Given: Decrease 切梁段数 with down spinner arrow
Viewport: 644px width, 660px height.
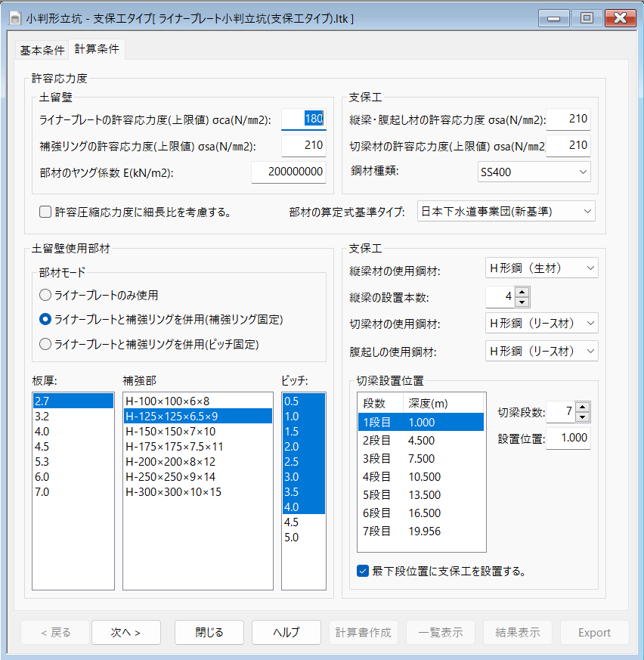Looking at the screenshot, I should [582, 417].
